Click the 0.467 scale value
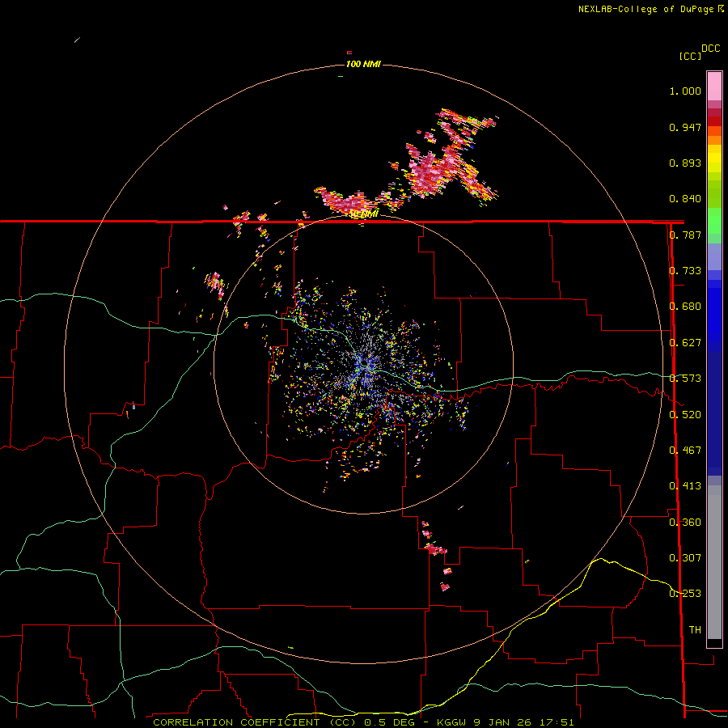Viewport: 728px width, 728px height. [685, 451]
